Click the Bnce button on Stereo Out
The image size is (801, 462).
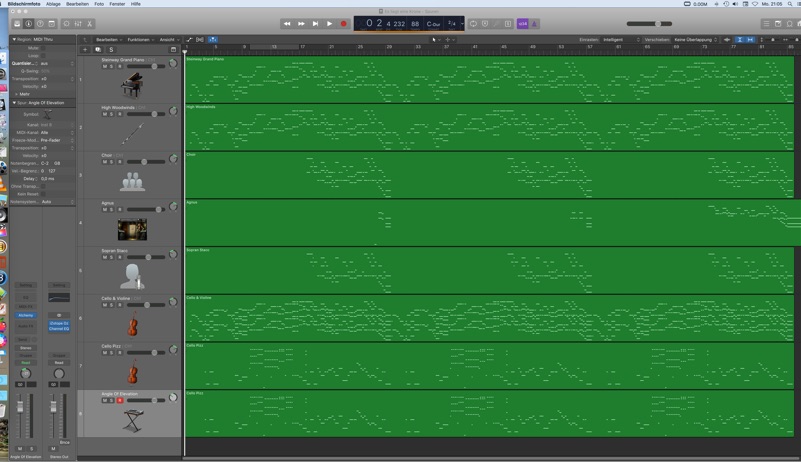coord(64,443)
